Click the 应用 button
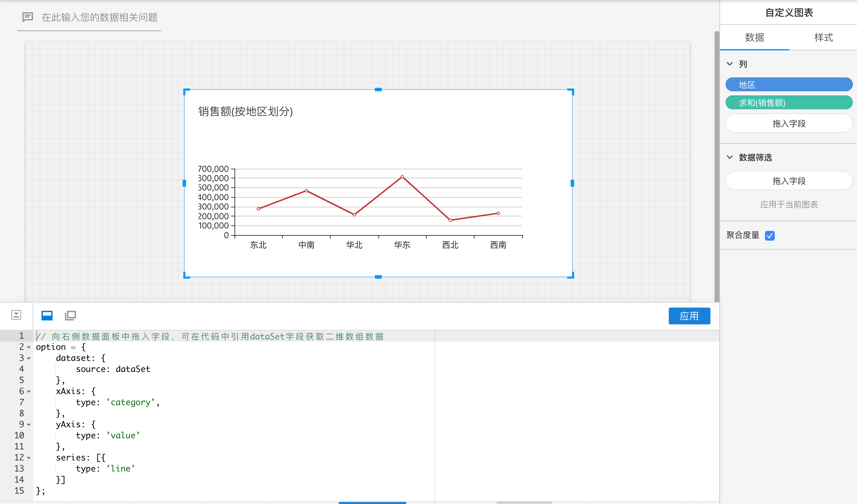Image resolution: width=857 pixels, height=504 pixels. (689, 316)
